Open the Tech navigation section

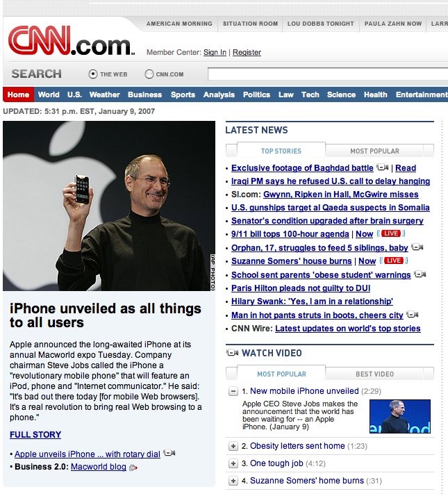pos(310,94)
